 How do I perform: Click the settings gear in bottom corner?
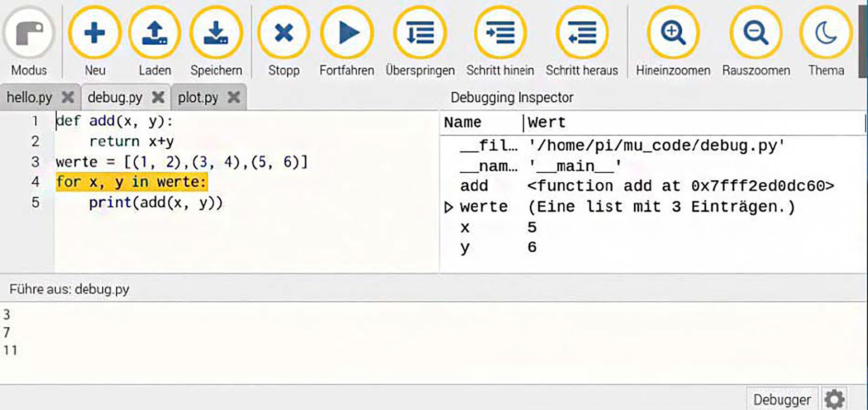coord(834,398)
